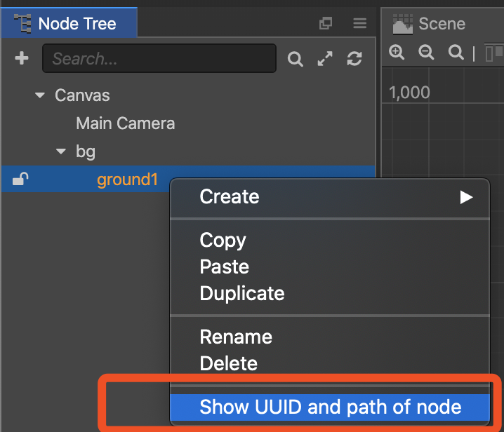Zoom out the Scene view
The width and height of the screenshot is (504, 432).
[426, 53]
